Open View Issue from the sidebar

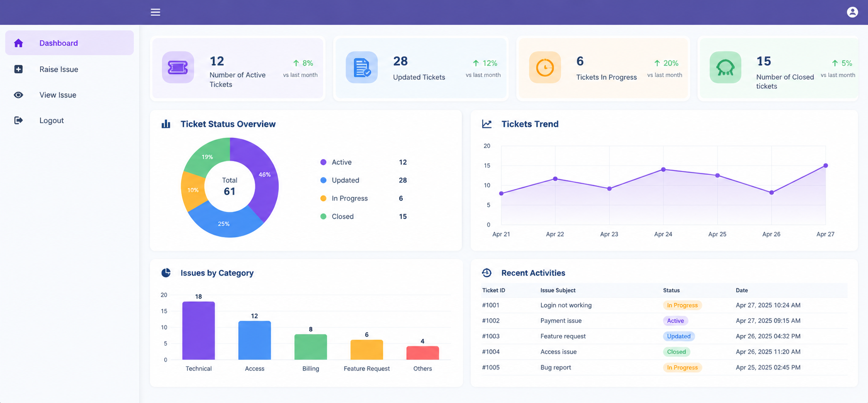(x=69, y=95)
